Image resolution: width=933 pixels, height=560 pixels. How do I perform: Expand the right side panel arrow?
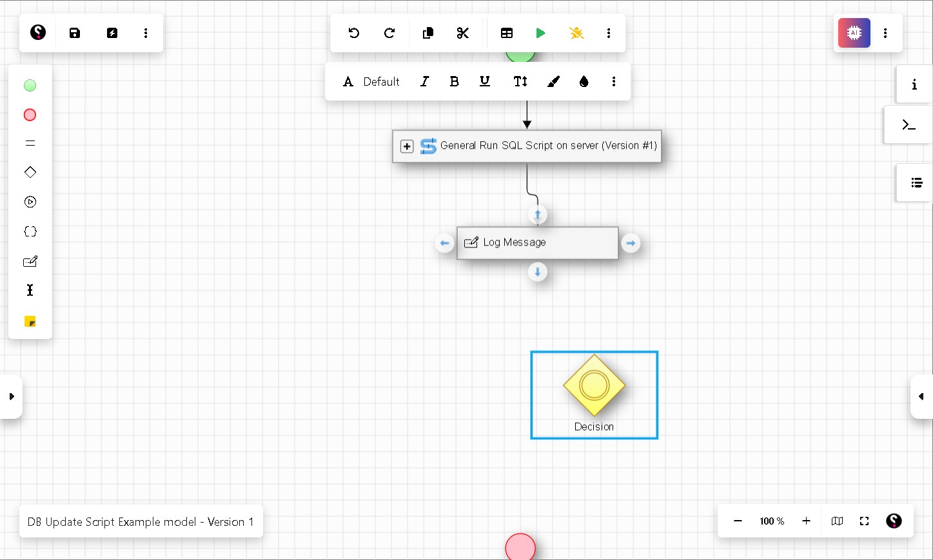(x=921, y=396)
